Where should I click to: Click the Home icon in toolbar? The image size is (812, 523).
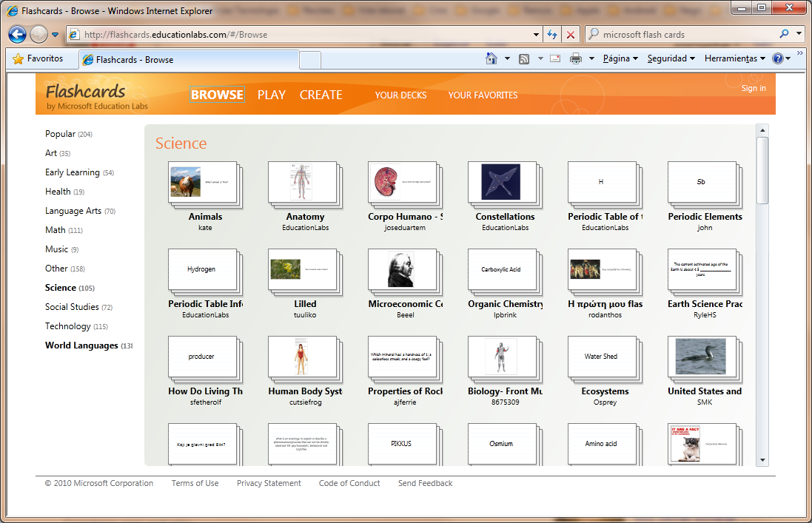tap(491, 58)
